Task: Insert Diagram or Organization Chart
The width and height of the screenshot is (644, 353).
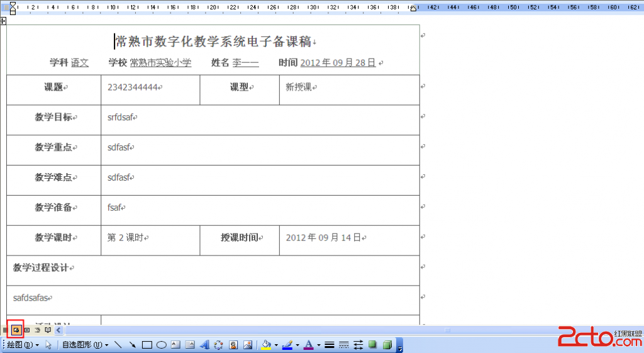Action: (218, 345)
